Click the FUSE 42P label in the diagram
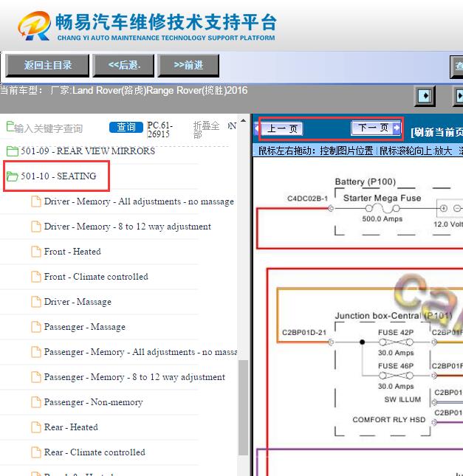This screenshot has height=476, width=463. 396,332
